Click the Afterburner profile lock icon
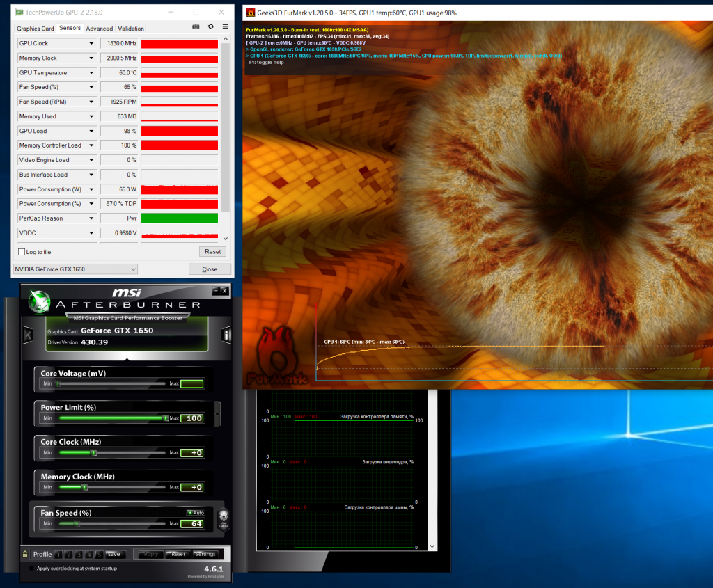The width and height of the screenshot is (713, 588). coord(25,554)
